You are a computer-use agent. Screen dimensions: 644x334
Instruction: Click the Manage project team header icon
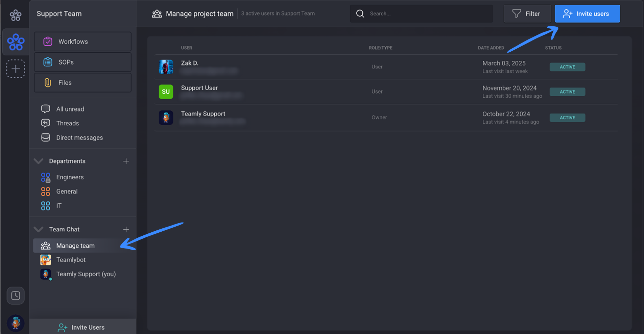point(157,14)
